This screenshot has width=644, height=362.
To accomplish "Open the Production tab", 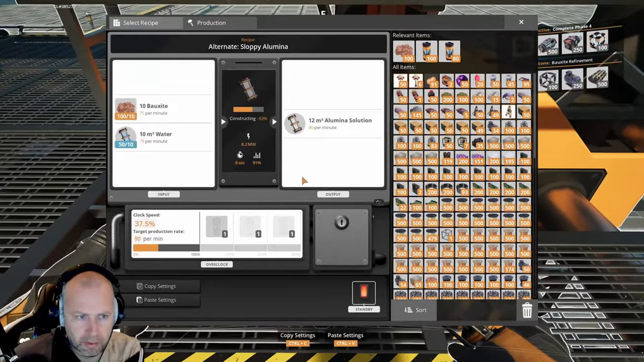I will pos(220,23).
